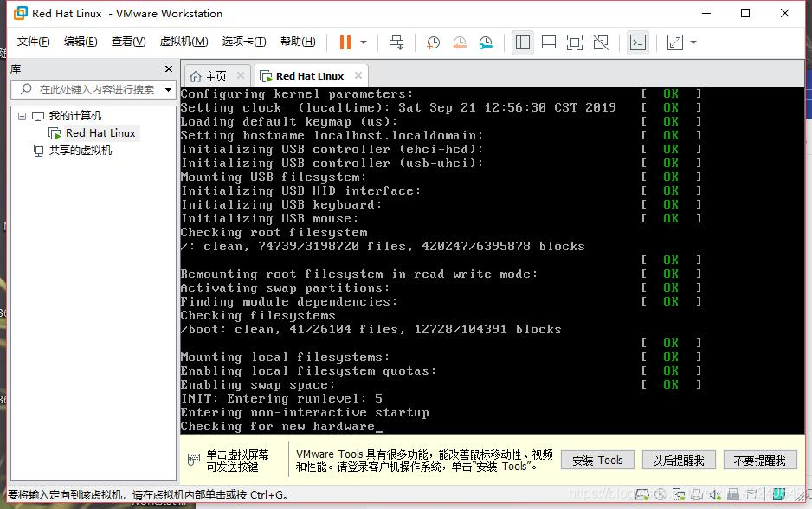Close the 库 library panel

[168, 69]
